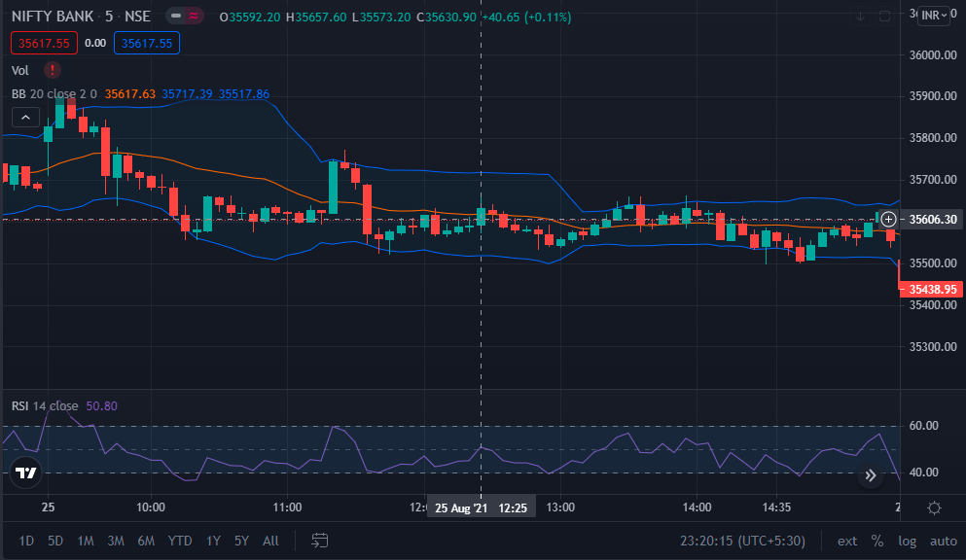966x560 pixels.
Task: Select the 6M date range
Action: click(145, 541)
